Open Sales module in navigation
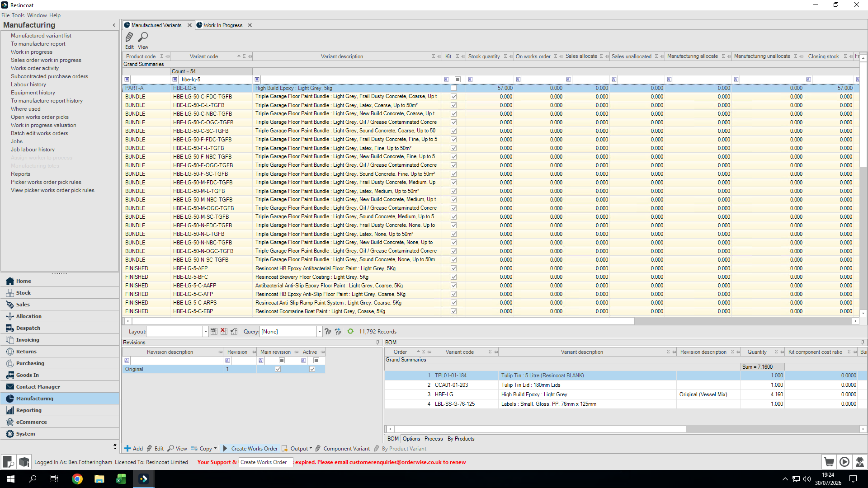Image resolution: width=868 pixels, height=488 pixels. 60,305
